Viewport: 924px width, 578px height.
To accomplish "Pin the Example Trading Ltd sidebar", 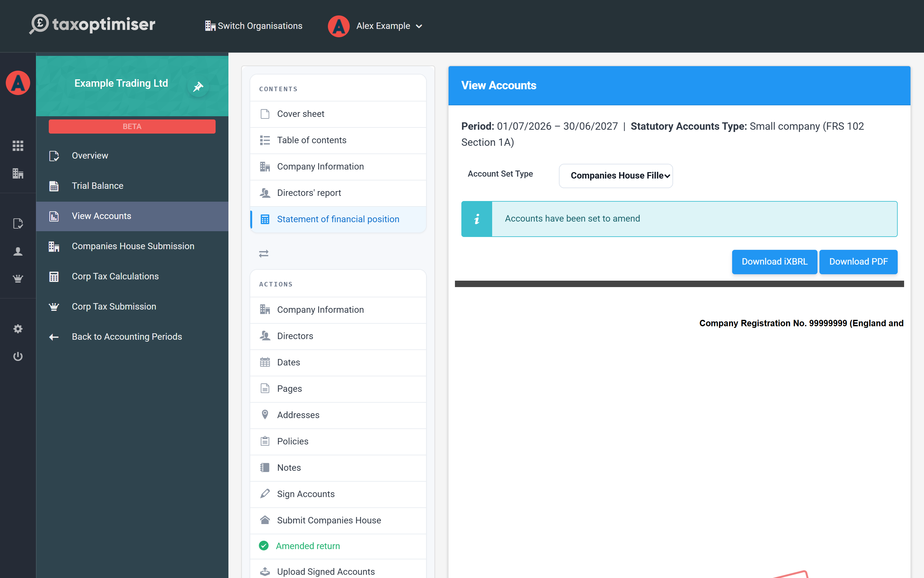I will pyautogui.click(x=198, y=87).
